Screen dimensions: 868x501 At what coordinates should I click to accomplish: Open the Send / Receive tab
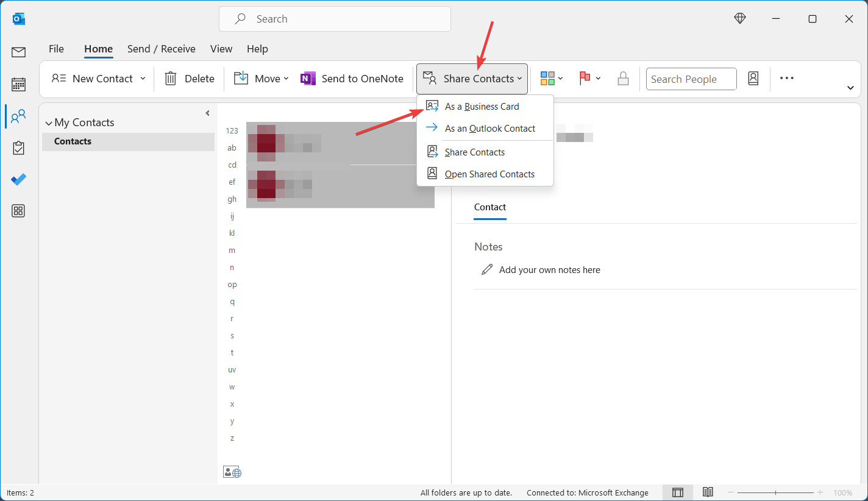(162, 49)
